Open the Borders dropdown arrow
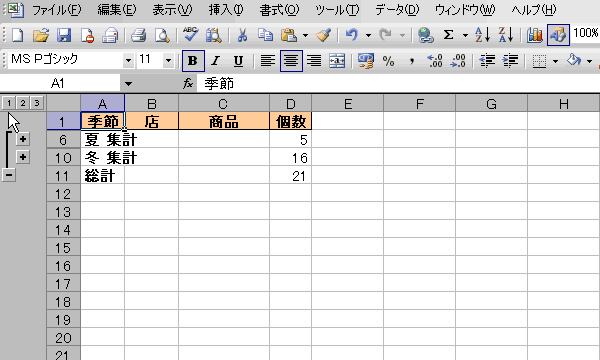The height and width of the screenshot is (360, 600). click(555, 61)
